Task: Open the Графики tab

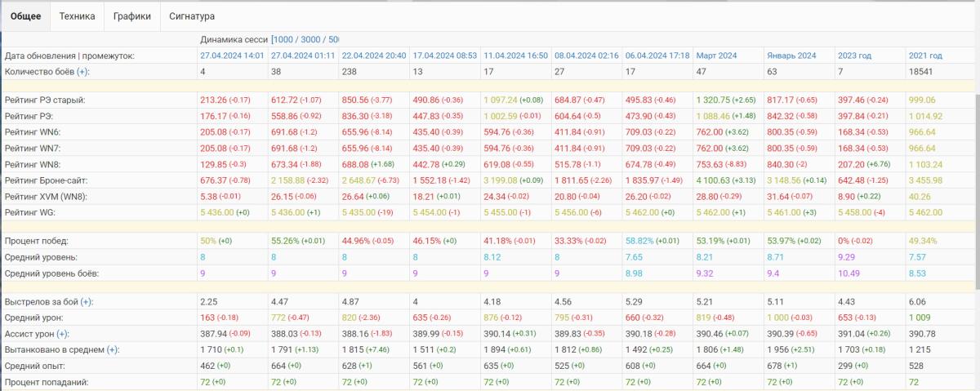Action: click(131, 16)
